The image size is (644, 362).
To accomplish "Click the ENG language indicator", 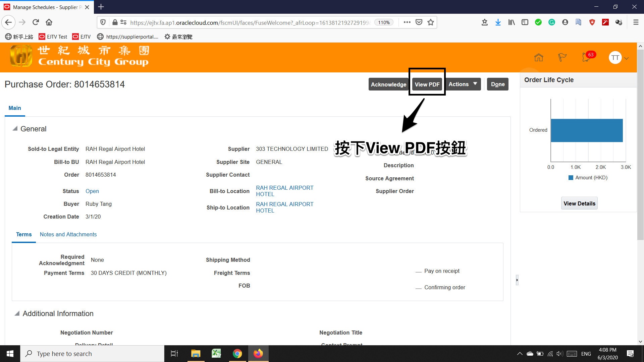I will (x=586, y=354).
